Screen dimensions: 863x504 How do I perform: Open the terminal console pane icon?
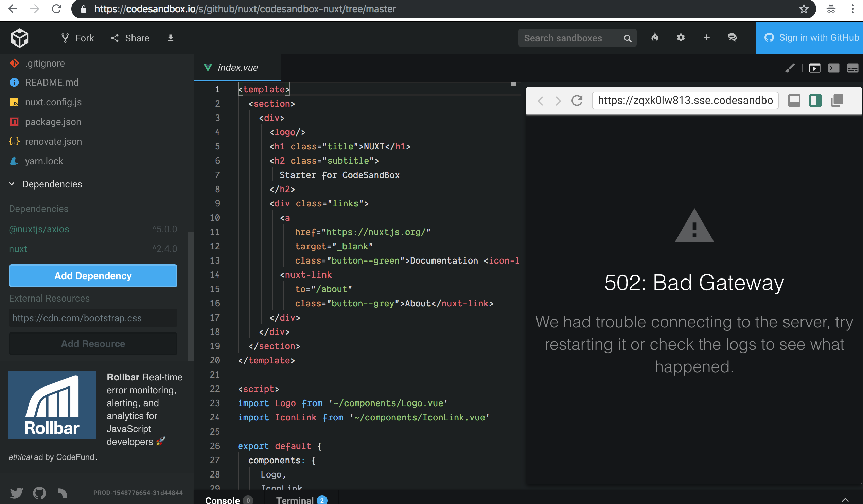(834, 68)
